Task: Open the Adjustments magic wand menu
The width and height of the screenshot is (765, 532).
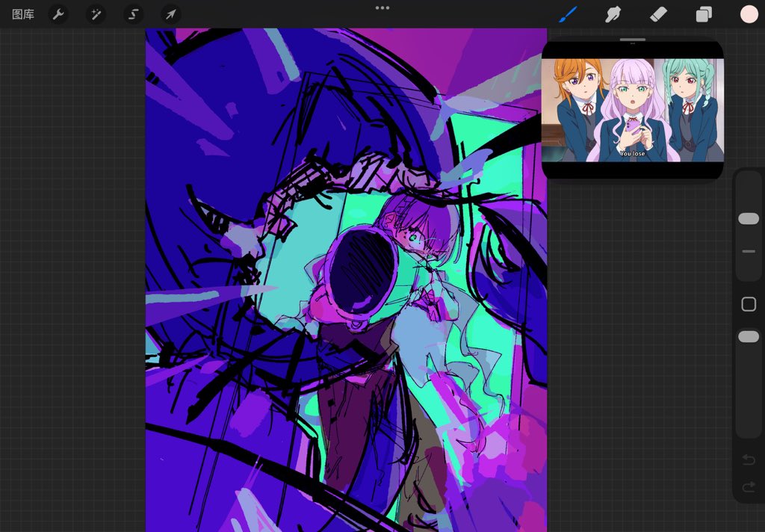Action: coord(96,15)
